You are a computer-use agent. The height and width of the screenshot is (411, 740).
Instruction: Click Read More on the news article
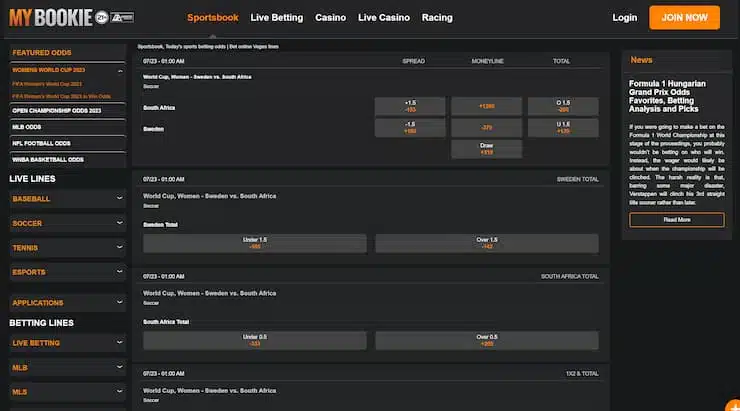click(x=677, y=220)
